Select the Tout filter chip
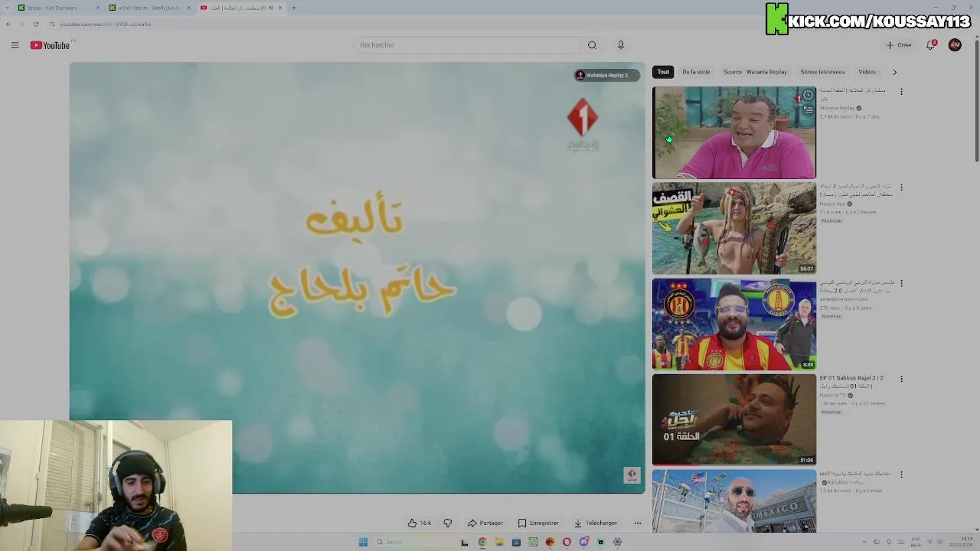 (x=663, y=72)
